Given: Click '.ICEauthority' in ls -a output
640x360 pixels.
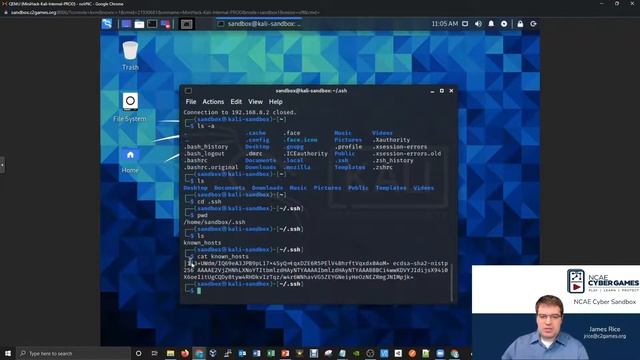Looking at the screenshot, I should pos(305,153).
